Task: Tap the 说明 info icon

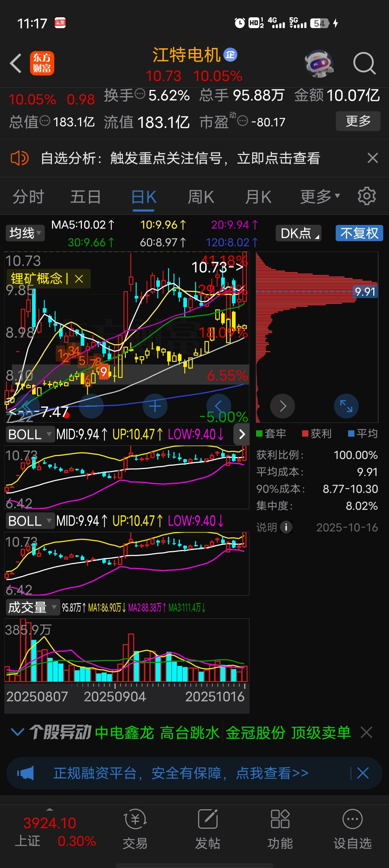Action: click(286, 527)
